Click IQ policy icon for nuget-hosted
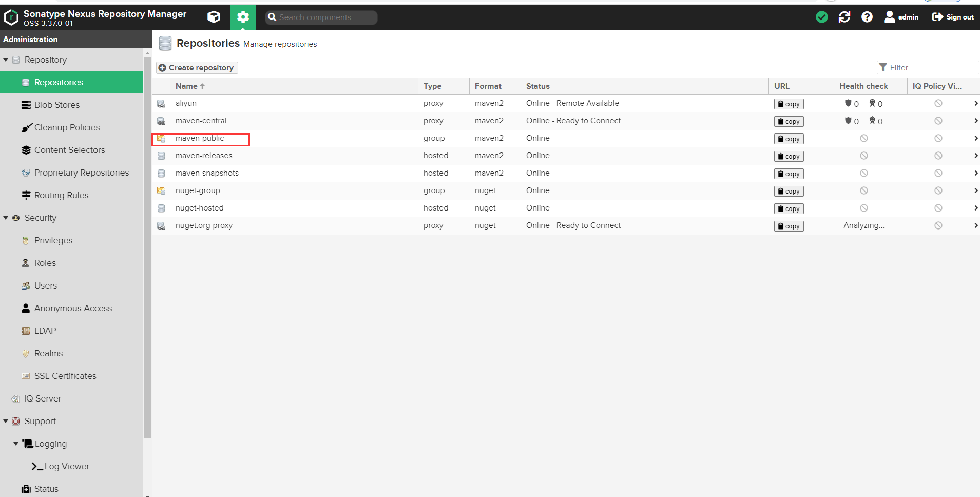This screenshot has width=980, height=497. pos(938,208)
